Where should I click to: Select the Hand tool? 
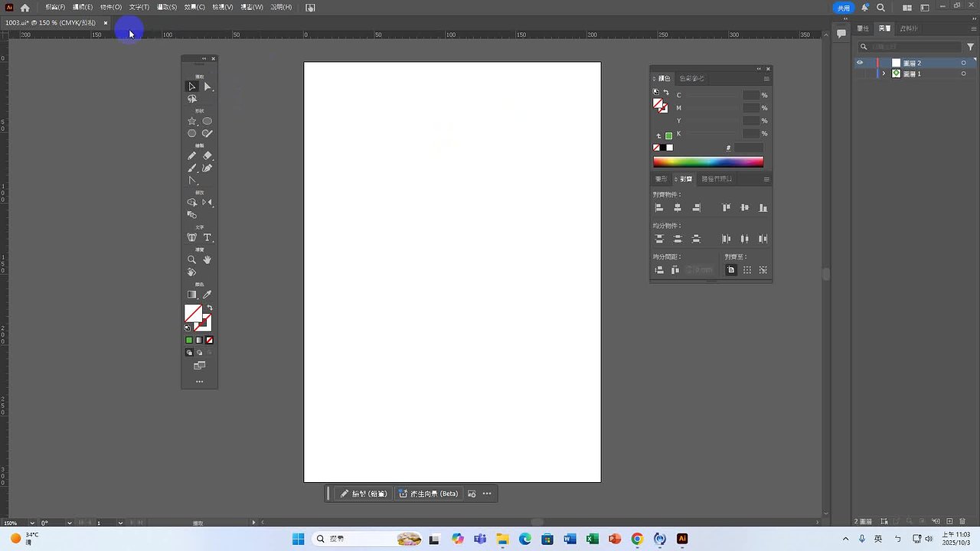[x=207, y=260]
